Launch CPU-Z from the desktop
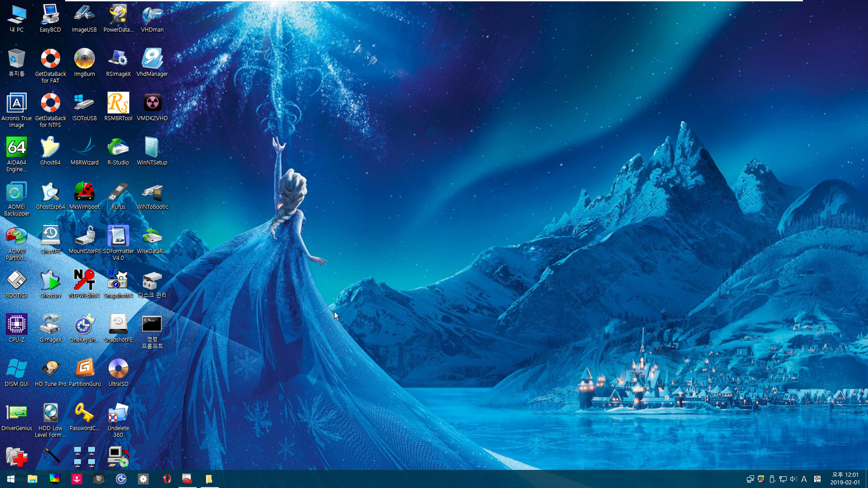This screenshot has height=488, width=868. 17,328
